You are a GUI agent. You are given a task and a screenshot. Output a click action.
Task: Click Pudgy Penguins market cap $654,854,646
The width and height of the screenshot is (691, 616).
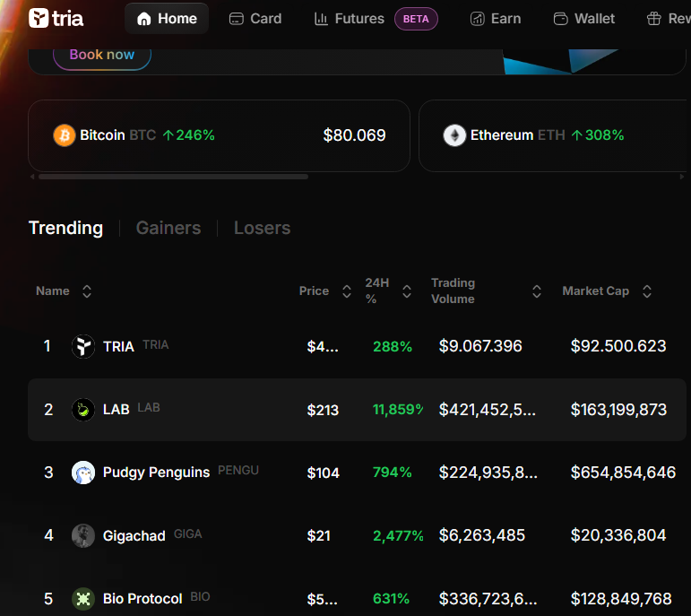623,473
